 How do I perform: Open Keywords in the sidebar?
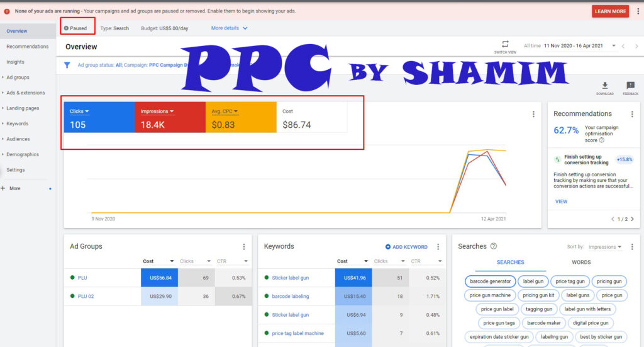click(x=17, y=124)
